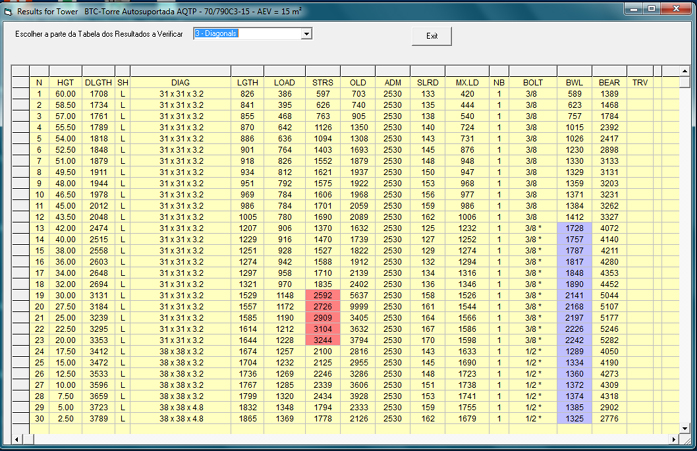Click the HGT cell with value 60.00
This screenshot has width=697, height=451.
(x=66, y=93)
